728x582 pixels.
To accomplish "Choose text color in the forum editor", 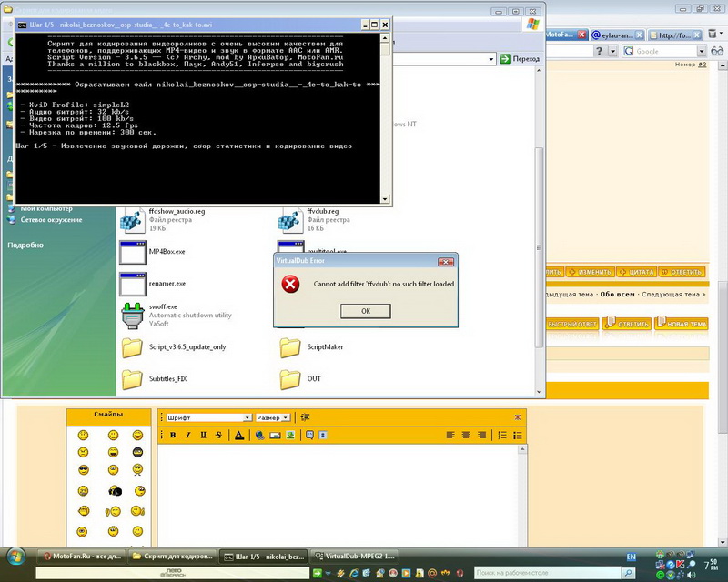I will (x=239, y=435).
